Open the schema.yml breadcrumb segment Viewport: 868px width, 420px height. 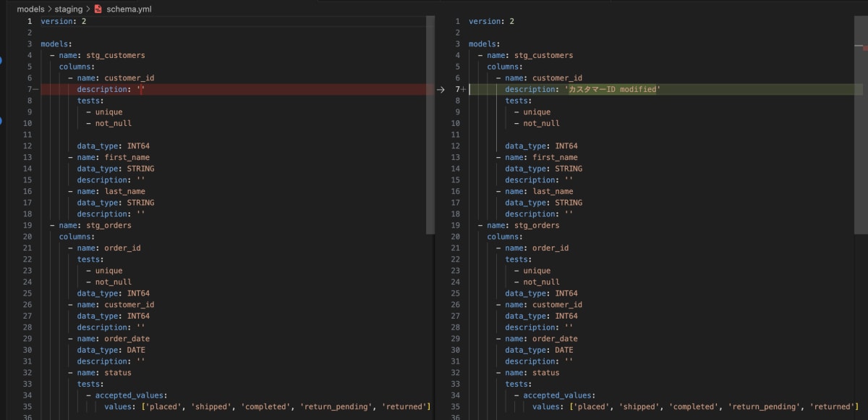click(129, 9)
